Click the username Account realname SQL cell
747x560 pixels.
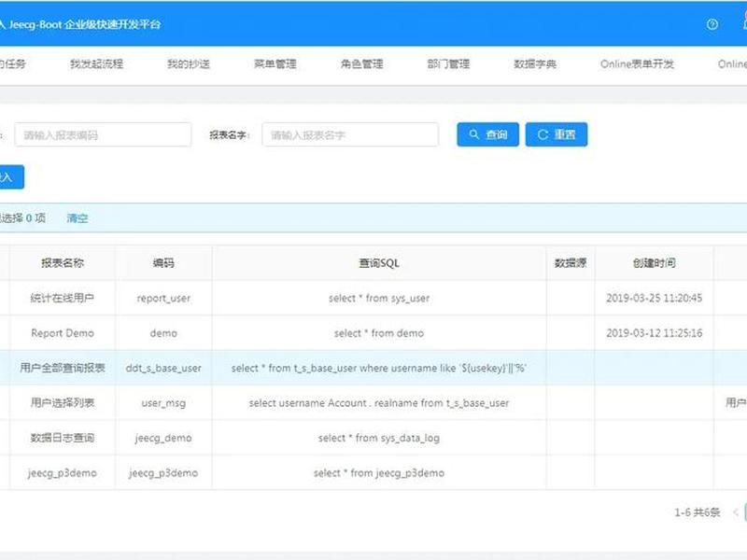[379, 403]
